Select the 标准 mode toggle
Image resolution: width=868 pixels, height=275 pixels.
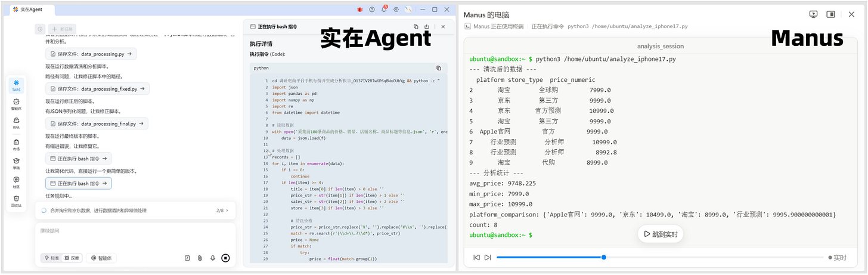click(x=51, y=258)
